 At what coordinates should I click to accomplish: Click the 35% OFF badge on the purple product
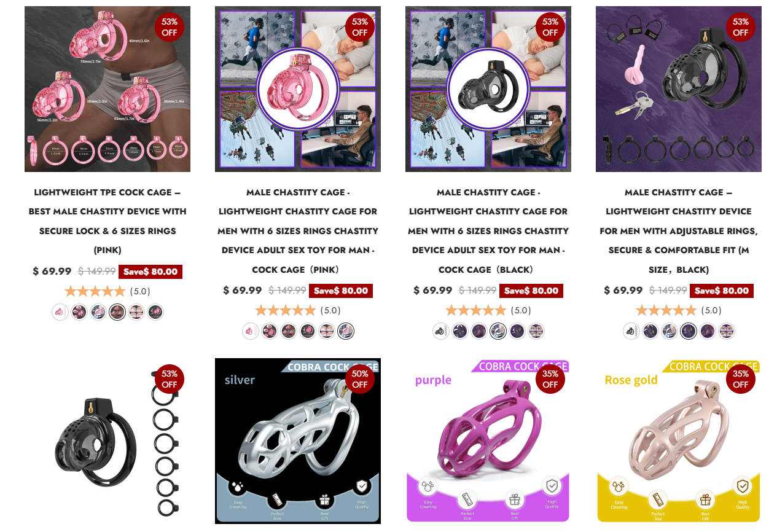550,379
